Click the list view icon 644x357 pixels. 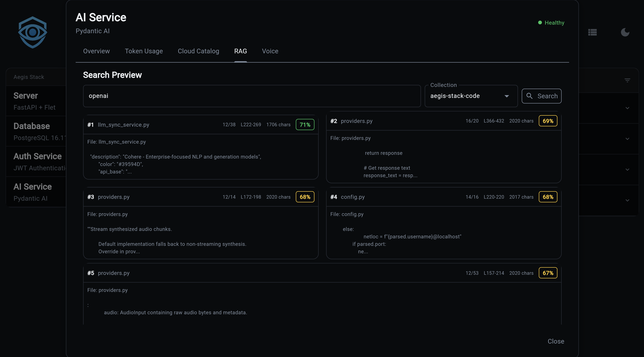592,32
